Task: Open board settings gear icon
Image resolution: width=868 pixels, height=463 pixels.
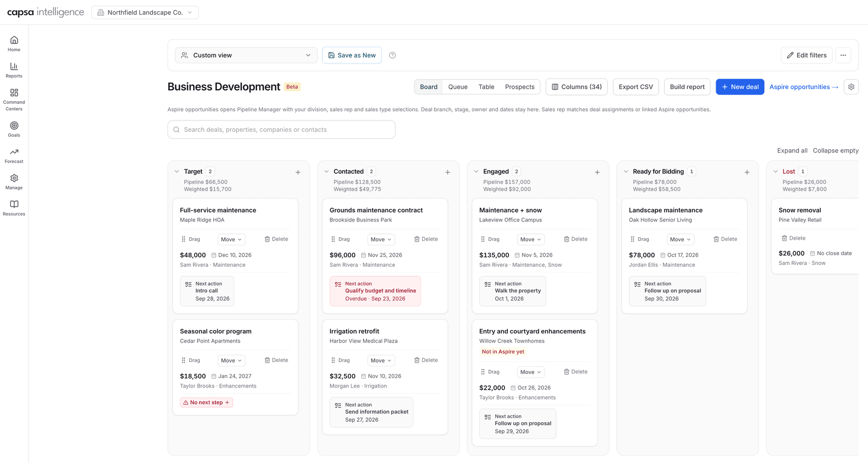Action: [x=851, y=87]
